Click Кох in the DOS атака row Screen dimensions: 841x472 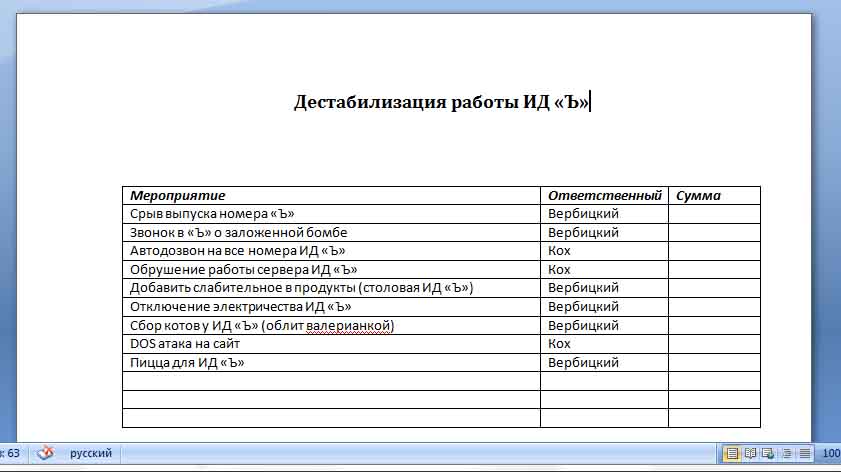(x=559, y=343)
